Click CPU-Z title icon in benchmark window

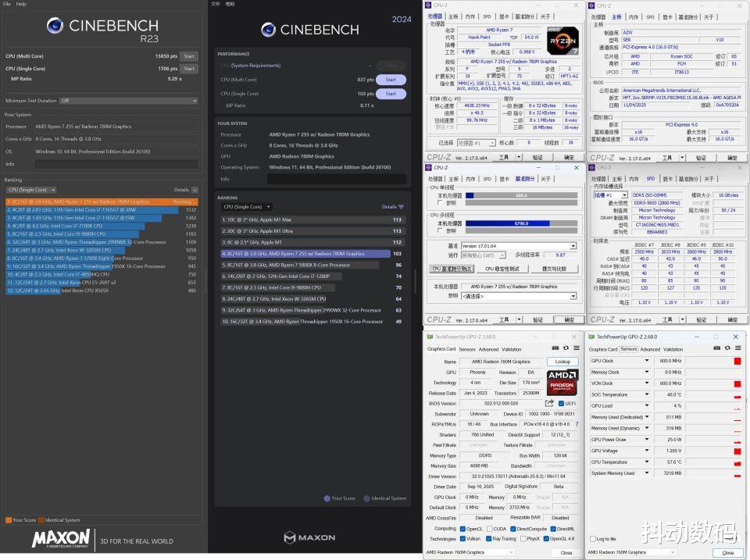click(x=429, y=168)
